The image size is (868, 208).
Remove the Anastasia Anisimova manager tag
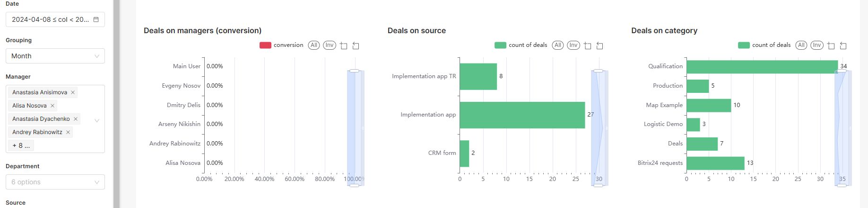(x=73, y=92)
